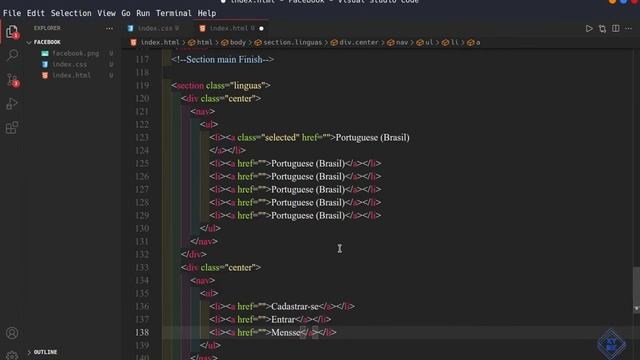Click html in the breadcrumb path
Screen dimensions: 640x360
click(204, 42)
